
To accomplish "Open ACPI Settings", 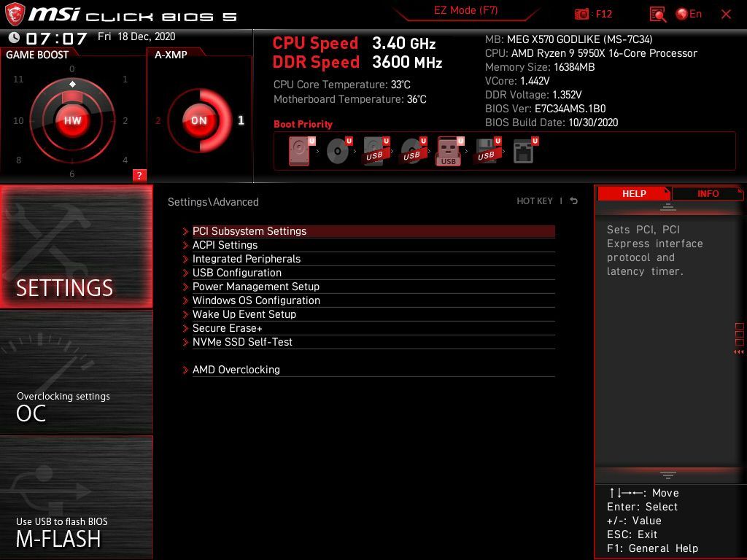I will click(373, 245).
